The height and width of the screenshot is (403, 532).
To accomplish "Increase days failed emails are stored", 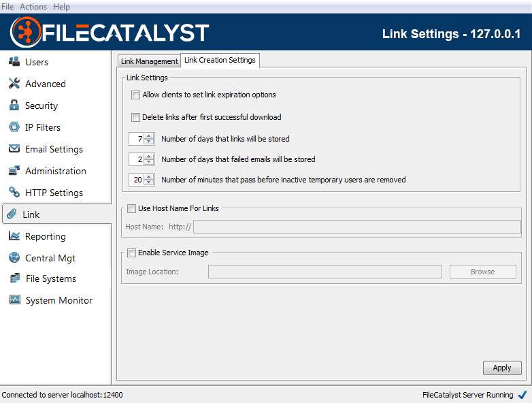I will click(x=148, y=157).
